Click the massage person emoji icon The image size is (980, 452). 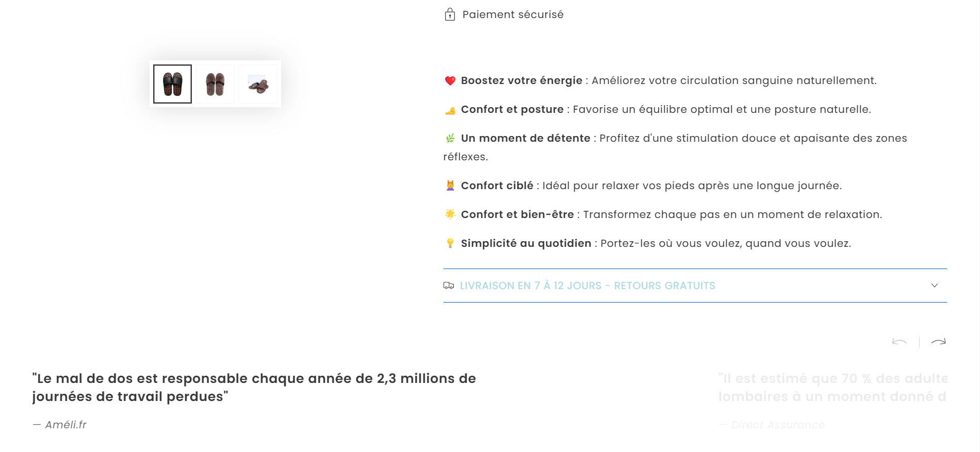(x=450, y=186)
